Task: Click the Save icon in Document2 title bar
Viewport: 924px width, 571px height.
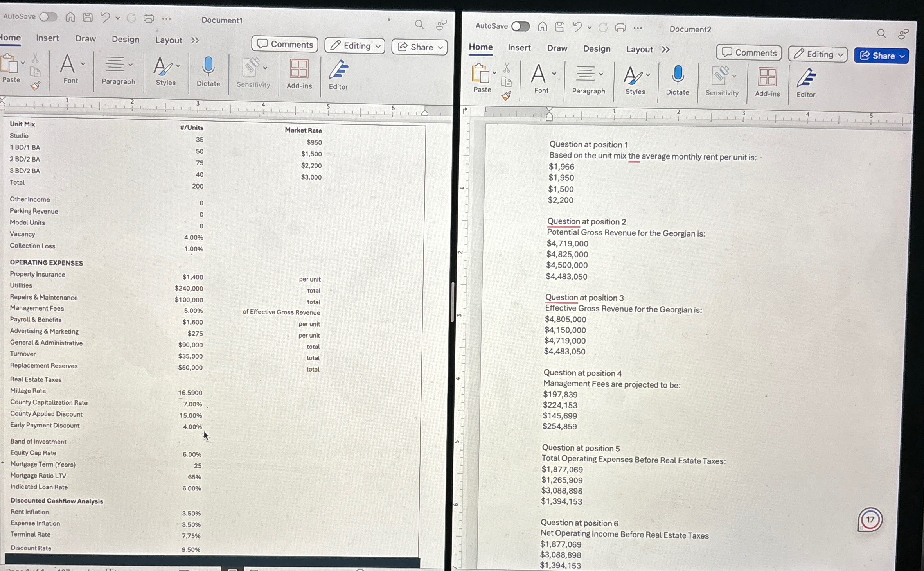Action: click(x=560, y=27)
